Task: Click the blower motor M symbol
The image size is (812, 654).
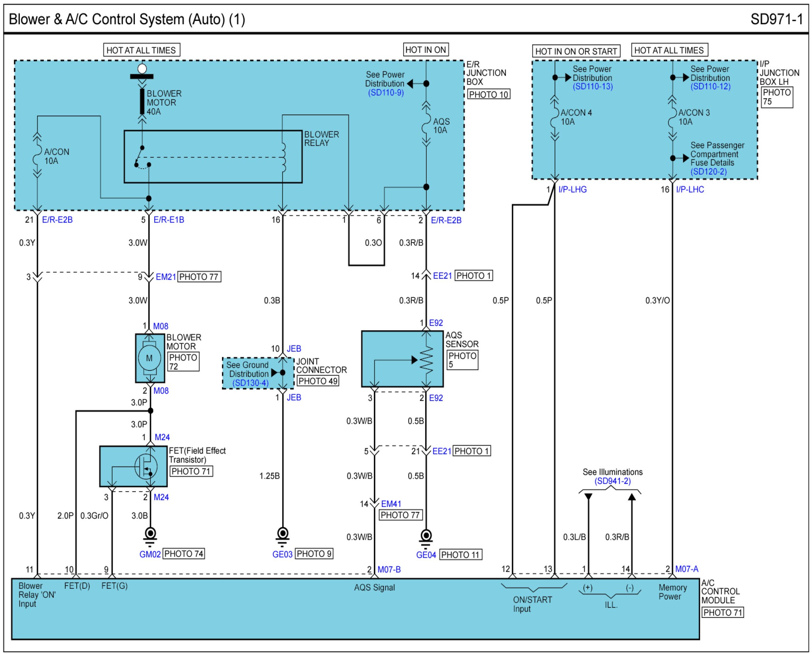Action: pos(149,358)
